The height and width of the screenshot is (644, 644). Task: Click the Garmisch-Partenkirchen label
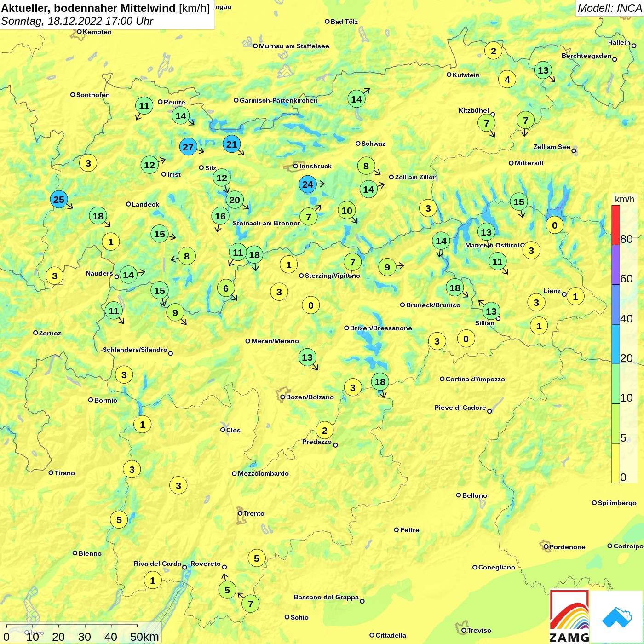(x=279, y=100)
